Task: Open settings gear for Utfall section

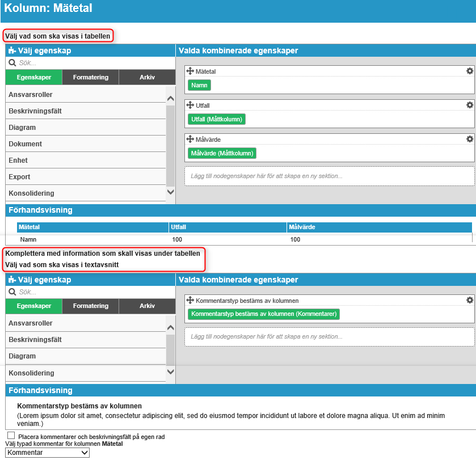Action: [x=469, y=105]
